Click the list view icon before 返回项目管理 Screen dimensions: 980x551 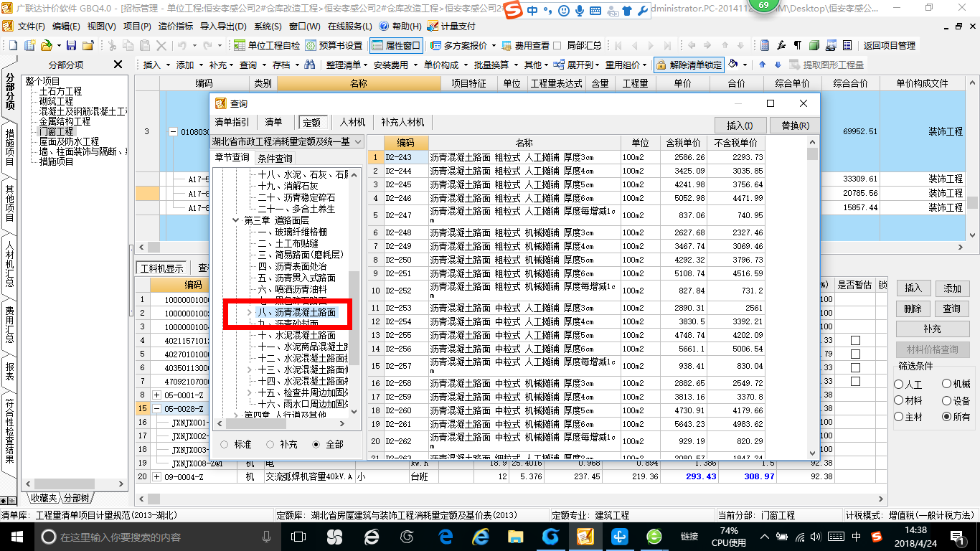pos(847,45)
